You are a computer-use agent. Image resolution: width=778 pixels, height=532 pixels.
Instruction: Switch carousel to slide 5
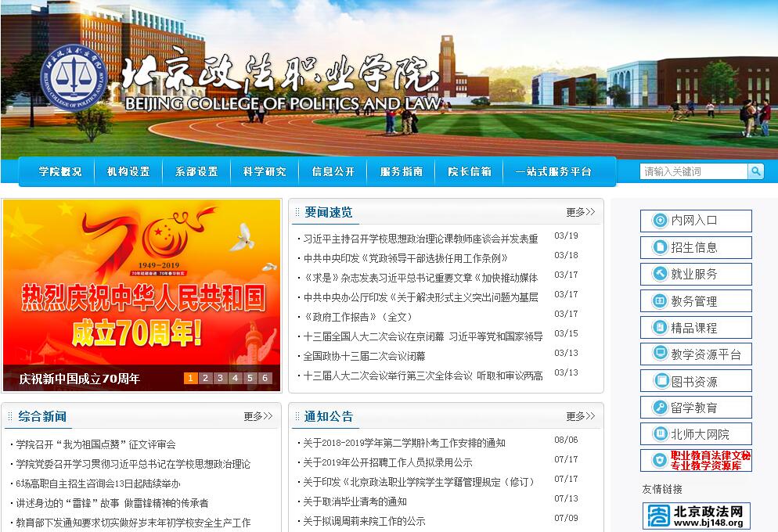(x=250, y=379)
